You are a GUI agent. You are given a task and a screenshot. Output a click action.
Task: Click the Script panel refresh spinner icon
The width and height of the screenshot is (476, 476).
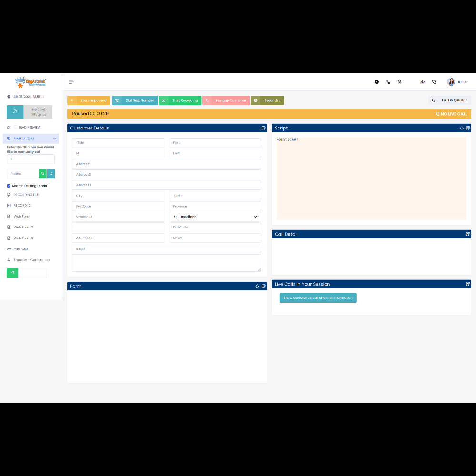[461, 128]
